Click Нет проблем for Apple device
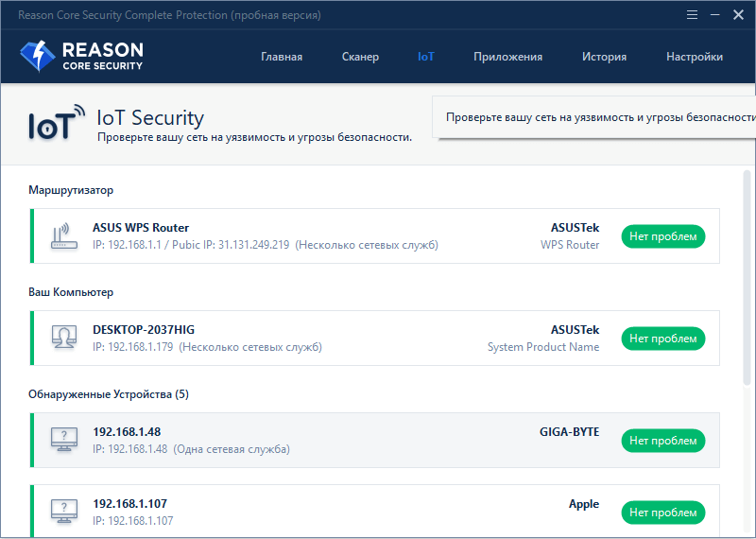 tap(663, 513)
